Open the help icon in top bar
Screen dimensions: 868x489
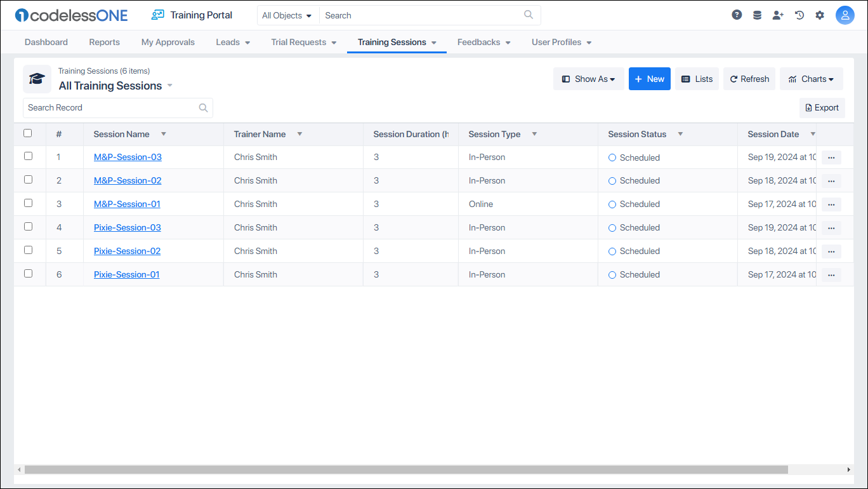tap(737, 14)
